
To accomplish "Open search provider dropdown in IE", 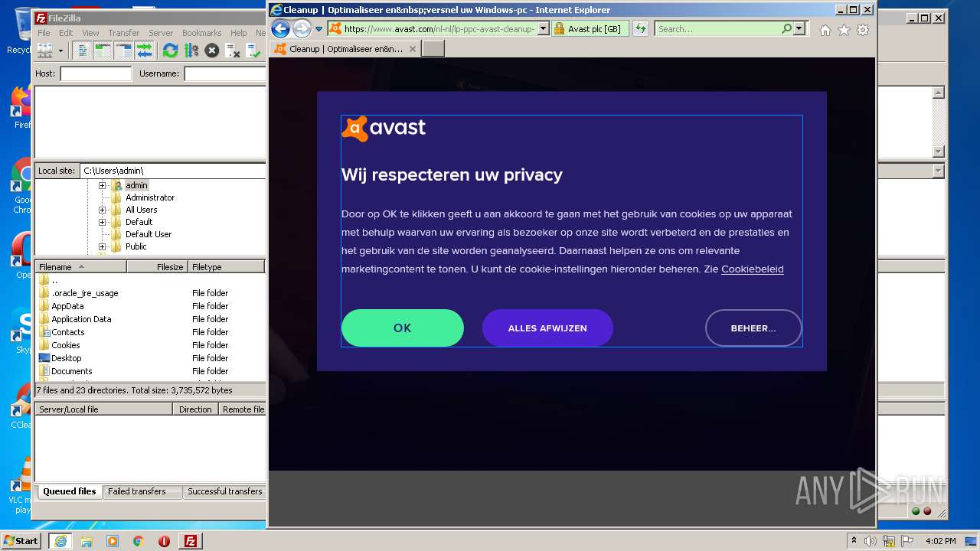I will click(799, 29).
